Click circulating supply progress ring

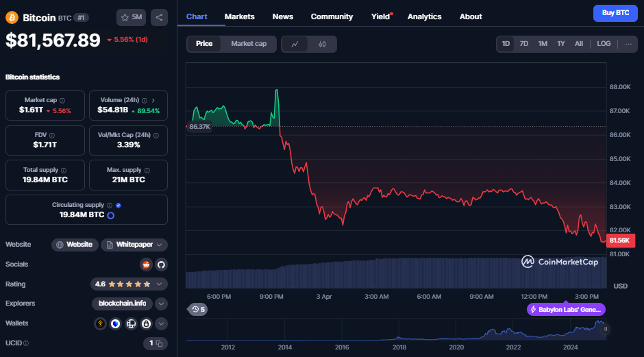click(x=110, y=215)
